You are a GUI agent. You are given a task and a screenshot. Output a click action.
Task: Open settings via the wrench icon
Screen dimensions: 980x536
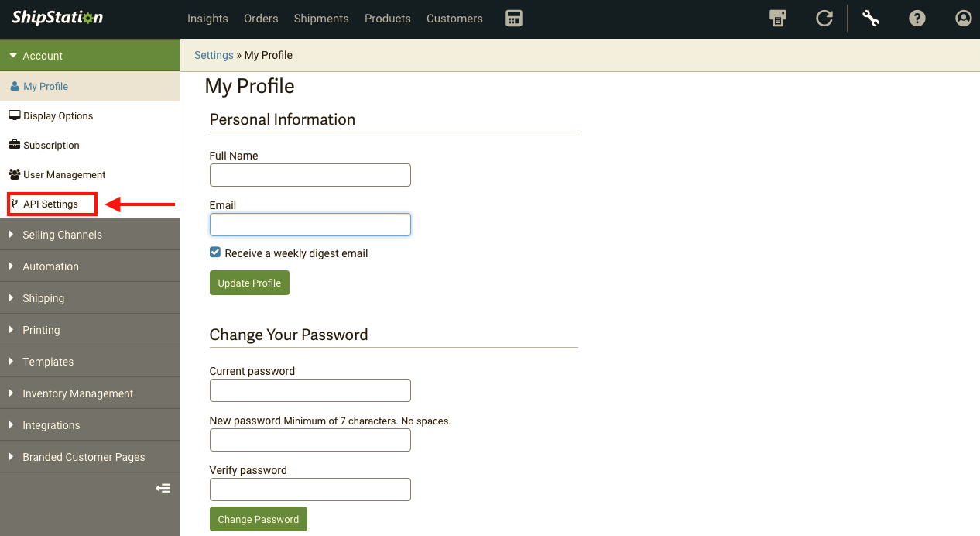pos(871,19)
